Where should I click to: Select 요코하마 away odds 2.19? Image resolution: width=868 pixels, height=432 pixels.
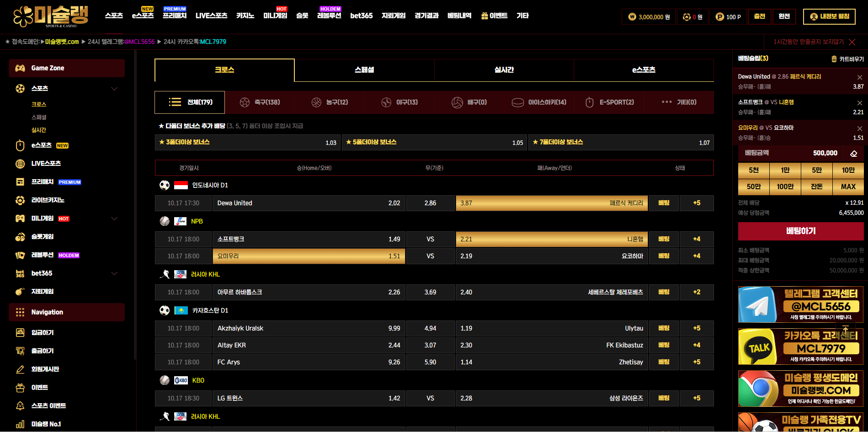552,256
